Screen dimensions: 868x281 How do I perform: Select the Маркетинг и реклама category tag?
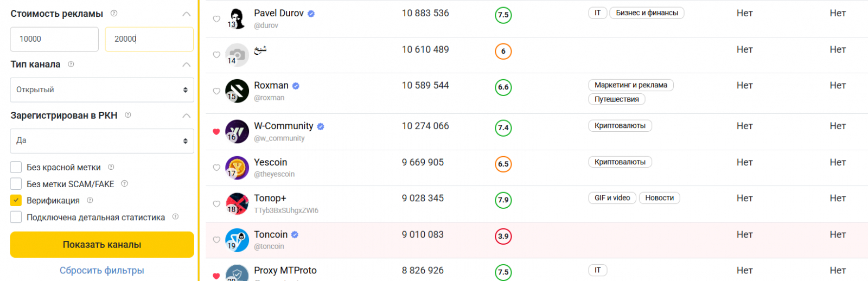[x=630, y=85]
